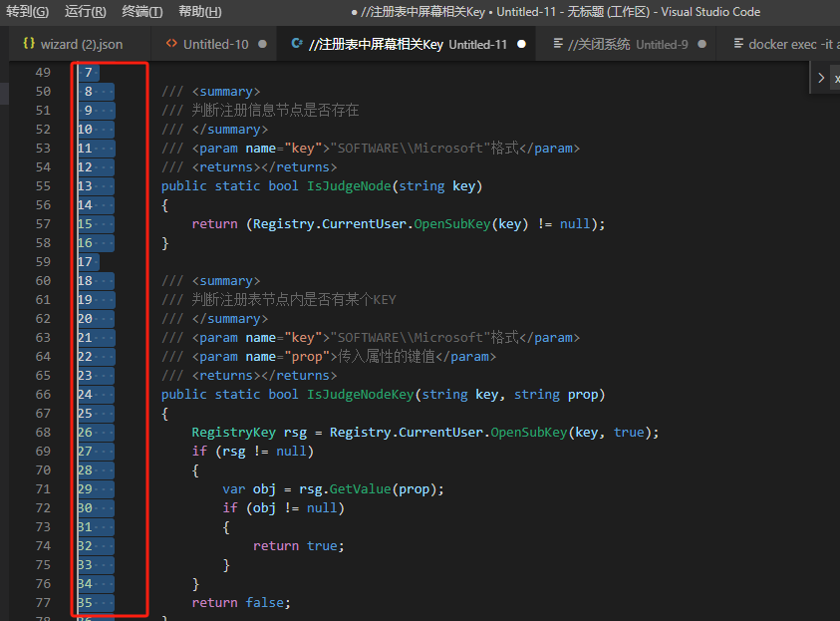Expand the find widget replace chevron

(x=821, y=78)
